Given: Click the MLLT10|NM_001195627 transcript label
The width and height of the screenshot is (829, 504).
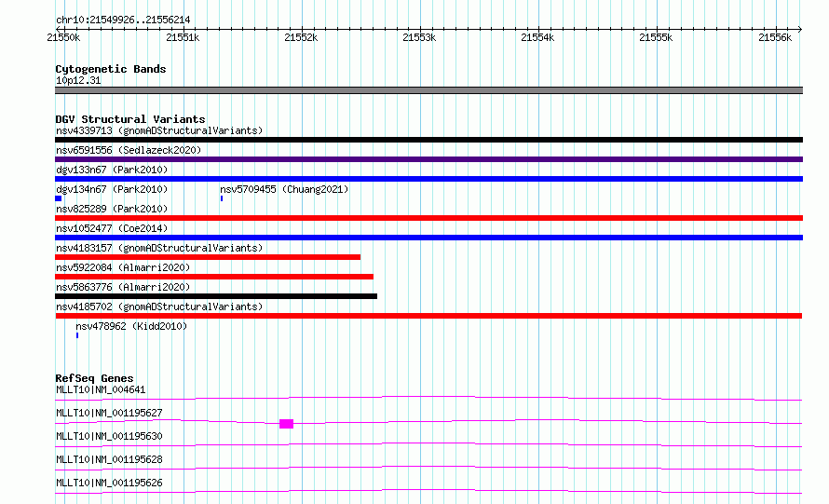Looking at the screenshot, I should (109, 413).
